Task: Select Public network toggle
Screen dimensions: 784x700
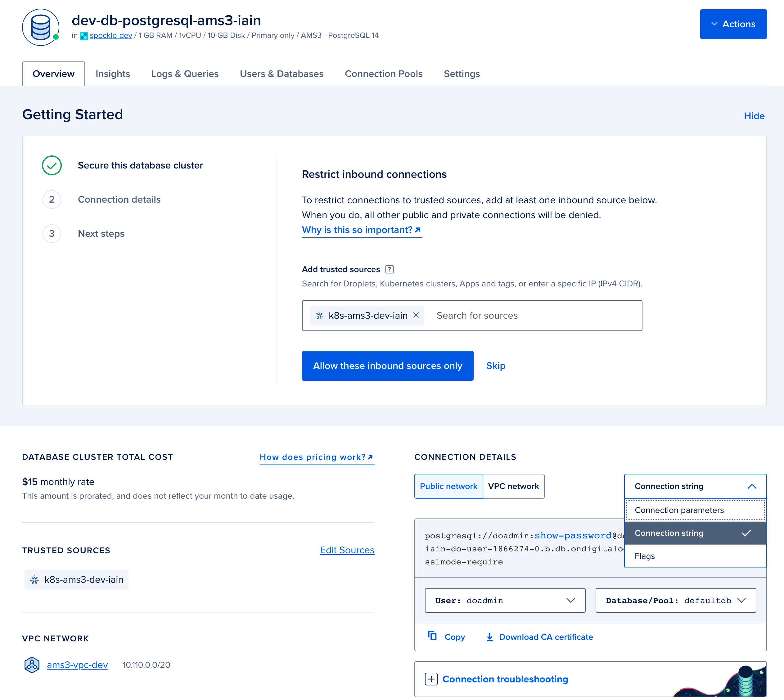Action: (x=448, y=486)
